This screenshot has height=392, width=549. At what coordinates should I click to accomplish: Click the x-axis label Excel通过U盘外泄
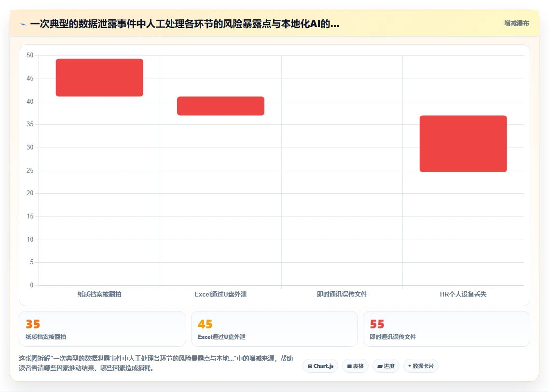tap(220, 294)
